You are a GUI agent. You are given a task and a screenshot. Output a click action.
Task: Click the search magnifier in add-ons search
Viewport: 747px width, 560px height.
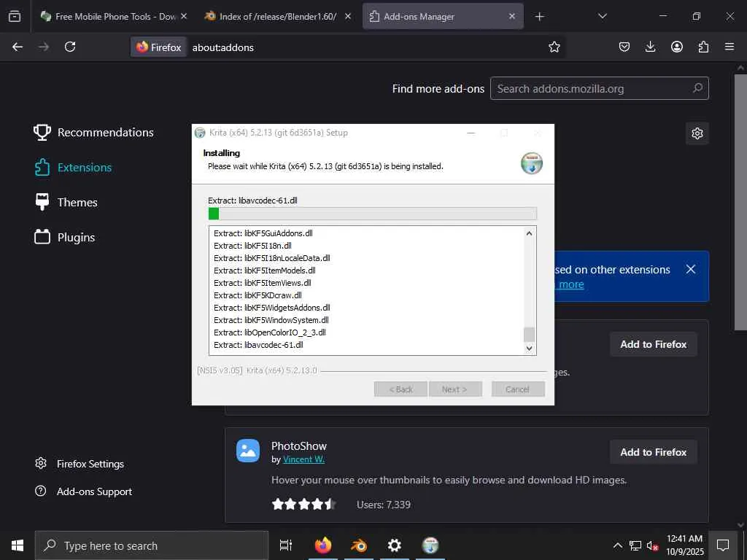697,88
